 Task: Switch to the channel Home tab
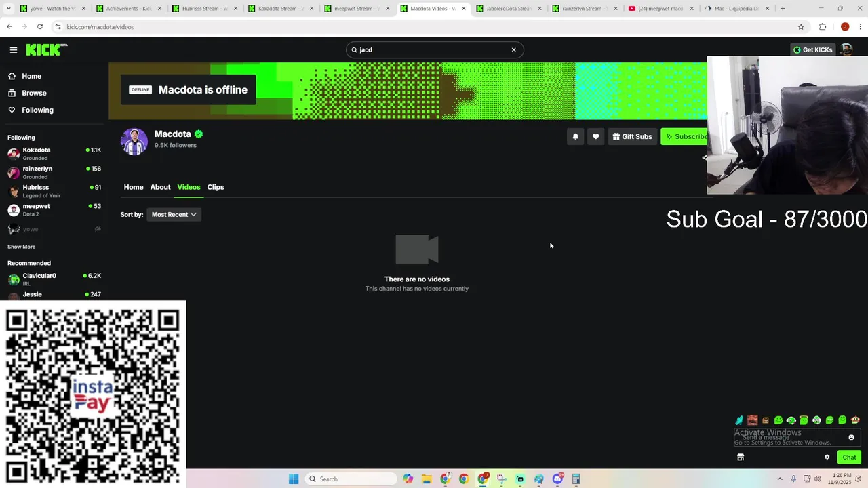134,187
